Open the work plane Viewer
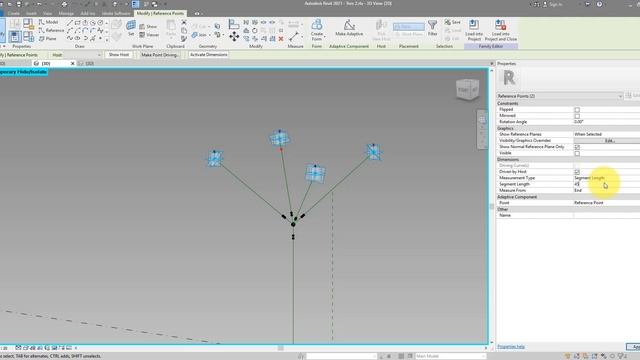 point(149,35)
